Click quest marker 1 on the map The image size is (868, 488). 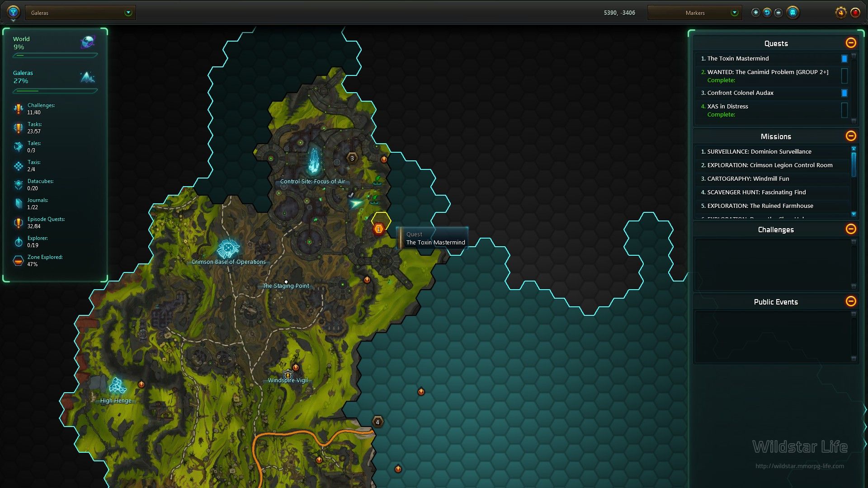378,230
